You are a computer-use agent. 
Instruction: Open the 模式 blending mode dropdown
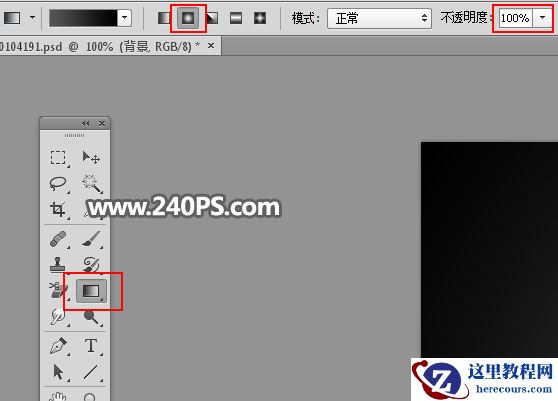(379, 18)
